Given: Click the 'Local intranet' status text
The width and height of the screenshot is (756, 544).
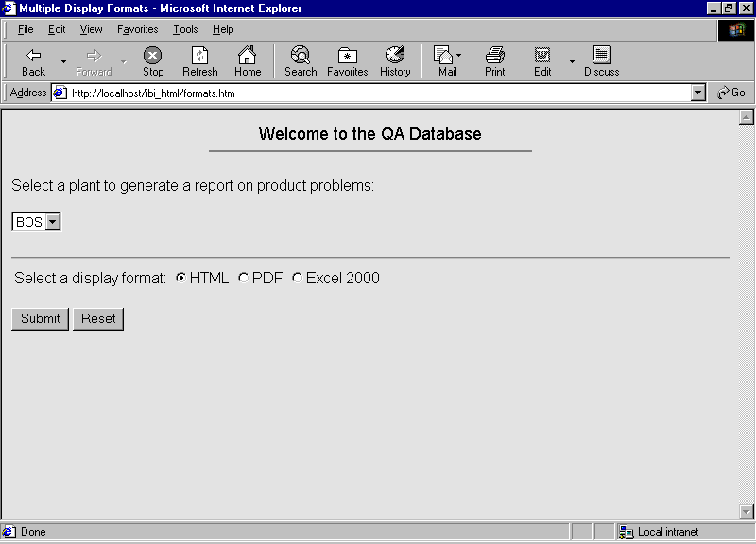Looking at the screenshot, I should 668,532.
